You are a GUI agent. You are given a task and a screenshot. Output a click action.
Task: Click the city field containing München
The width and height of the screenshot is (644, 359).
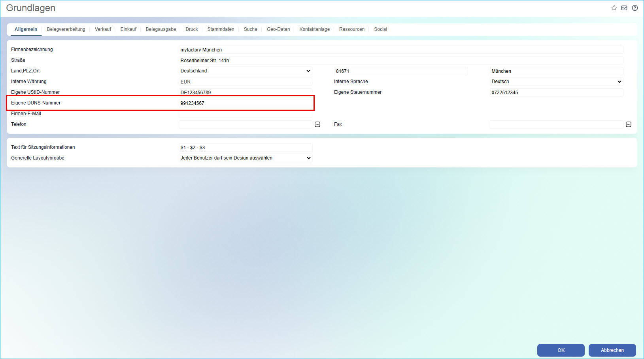(557, 71)
